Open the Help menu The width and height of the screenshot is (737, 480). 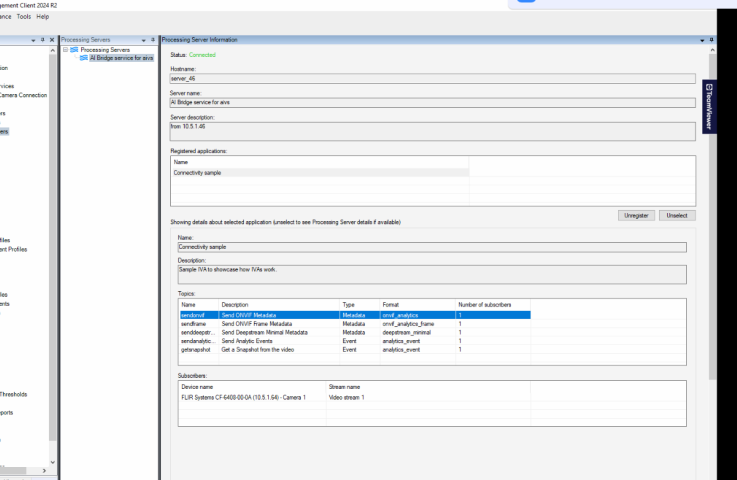[x=43, y=17]
